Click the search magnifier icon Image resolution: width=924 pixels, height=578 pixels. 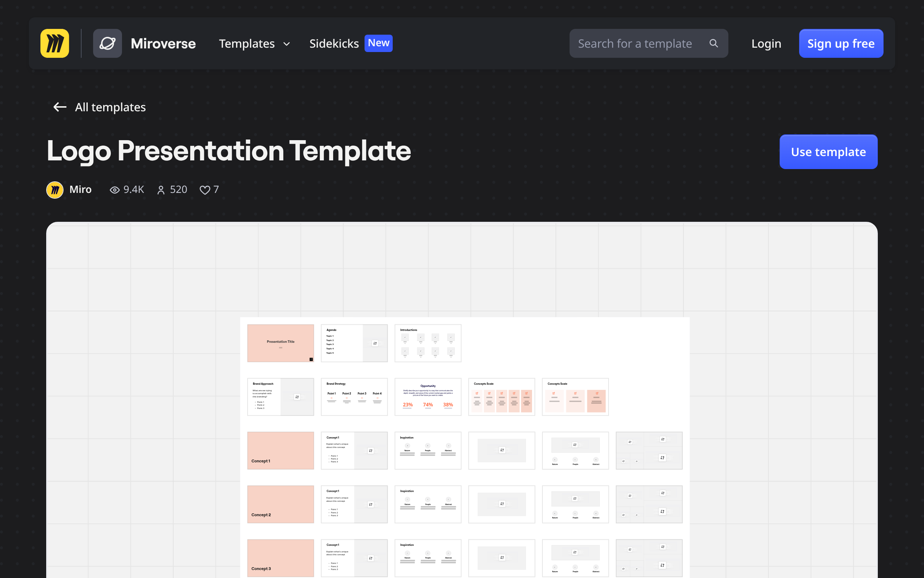(x=714, y=43)
